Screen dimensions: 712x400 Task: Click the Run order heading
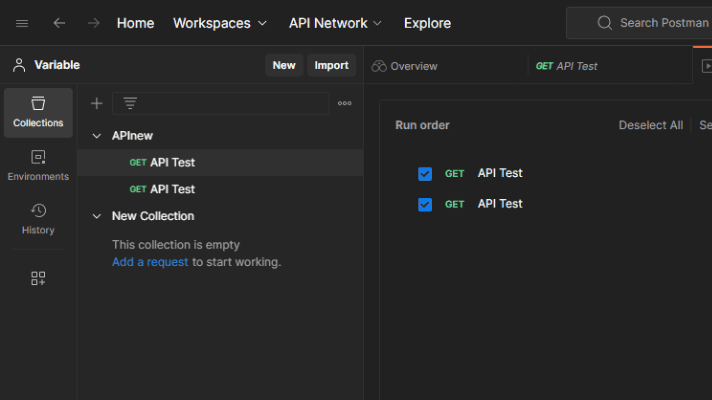[422, 125]
